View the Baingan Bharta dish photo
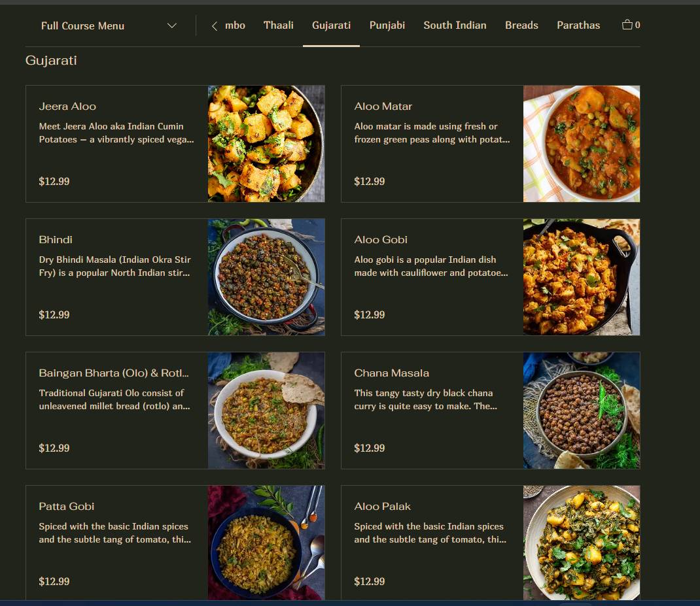The width and height of the screenshot is (700, 606). tap(266, 411)
